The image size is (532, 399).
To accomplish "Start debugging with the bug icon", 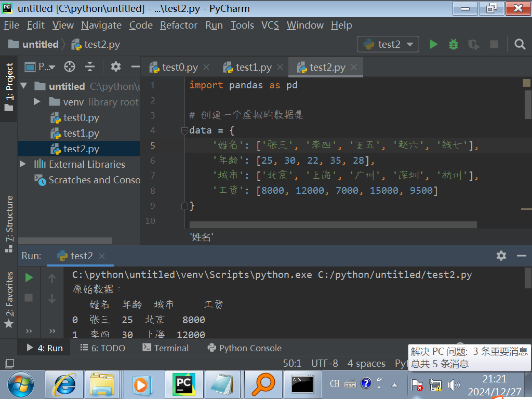I will coord(453,44).
